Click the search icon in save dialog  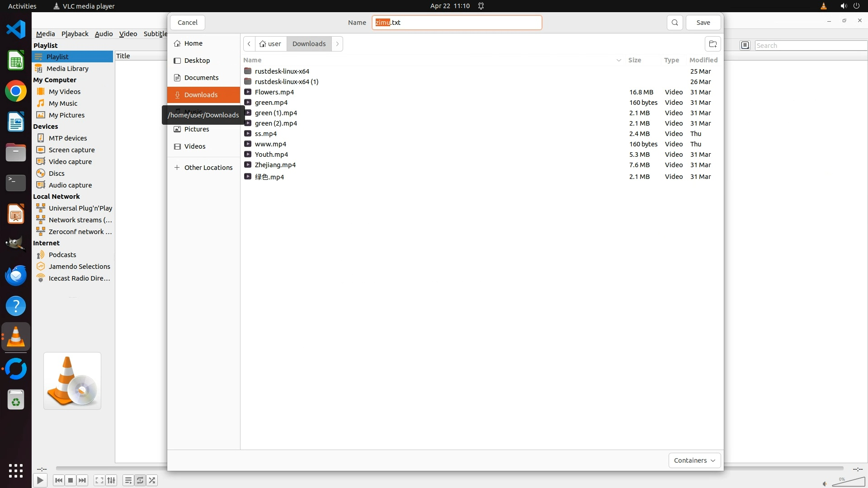675,23
